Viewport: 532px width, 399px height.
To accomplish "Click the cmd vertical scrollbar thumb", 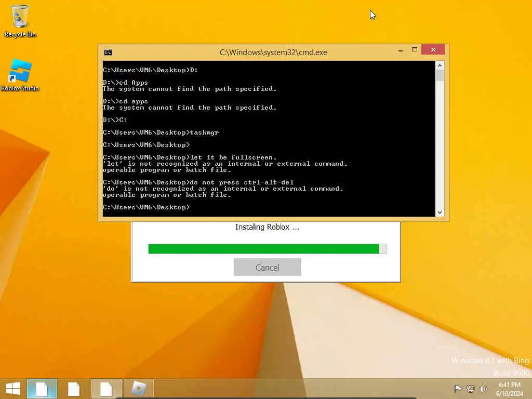I will pyautogui.click(x=440, y=75).
